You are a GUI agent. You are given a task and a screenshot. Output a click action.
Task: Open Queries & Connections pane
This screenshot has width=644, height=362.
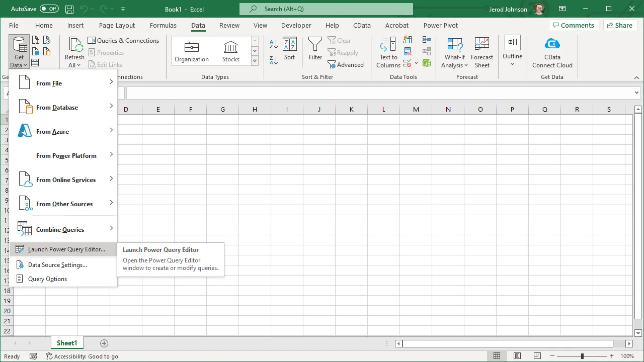click(123, 41)
